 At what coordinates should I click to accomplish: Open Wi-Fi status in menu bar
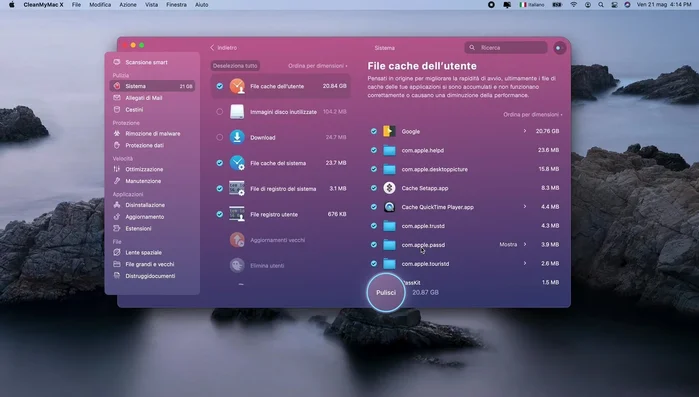pos(574,4)
